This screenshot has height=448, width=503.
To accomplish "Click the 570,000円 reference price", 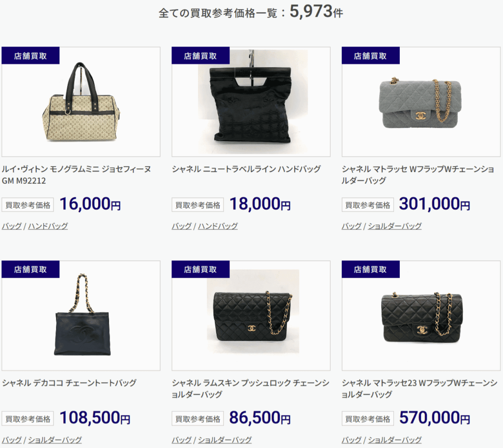I will (x=434, y=418).
